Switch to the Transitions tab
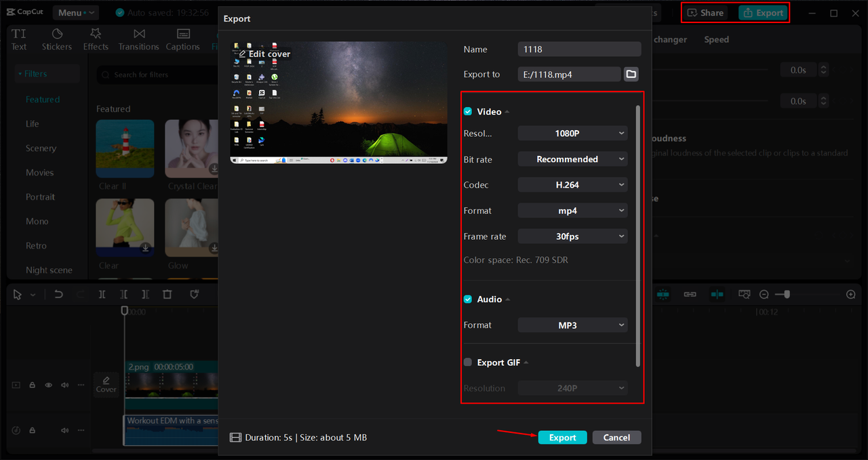The height and width of the screenshot is (460, 868). [138, 40]
